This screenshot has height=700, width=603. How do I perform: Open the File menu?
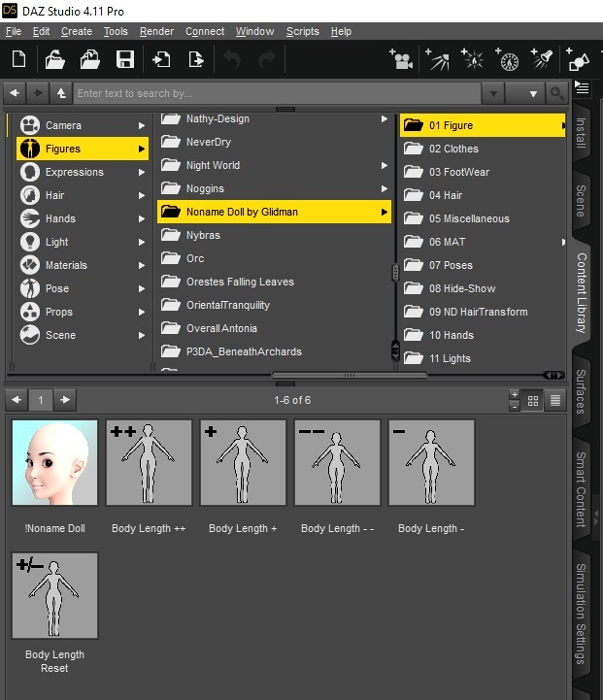pyautogui.click(x=14, y=32)
